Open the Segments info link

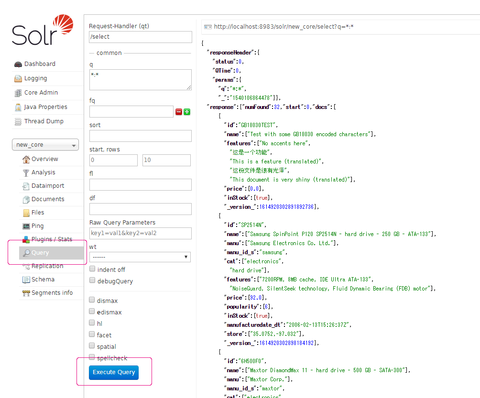click(52, 293)
